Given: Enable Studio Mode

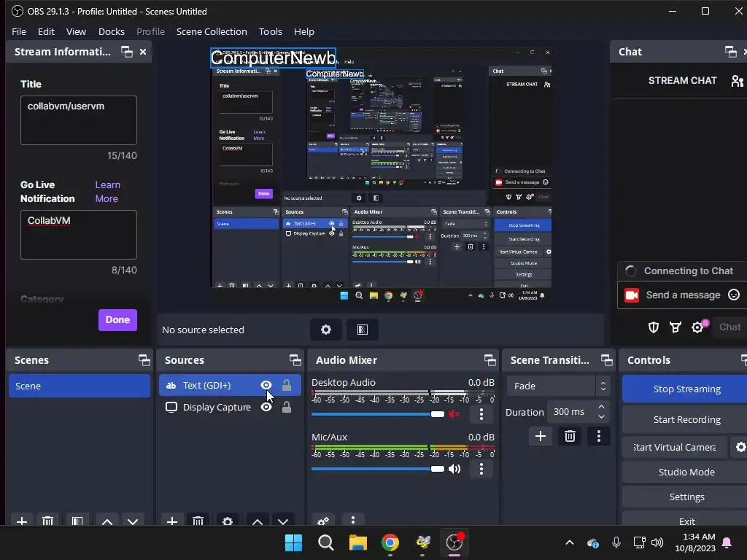Looking at the screenshot, I should 687,472.
